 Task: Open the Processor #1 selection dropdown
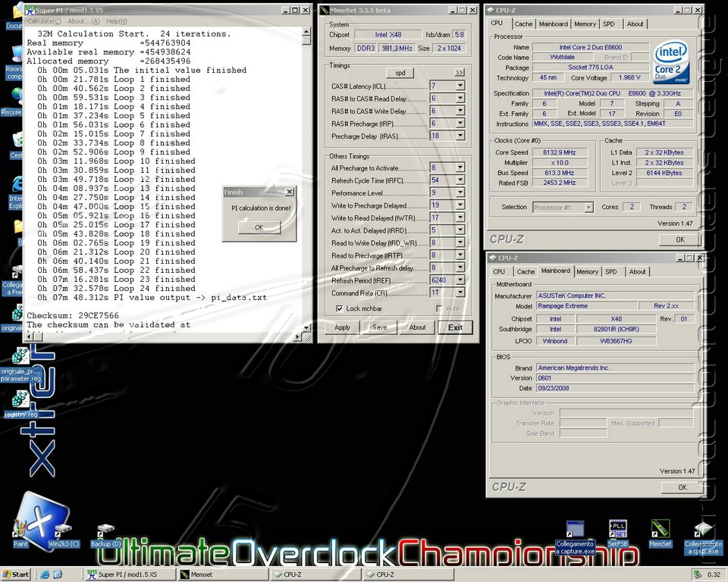(588, 208)
